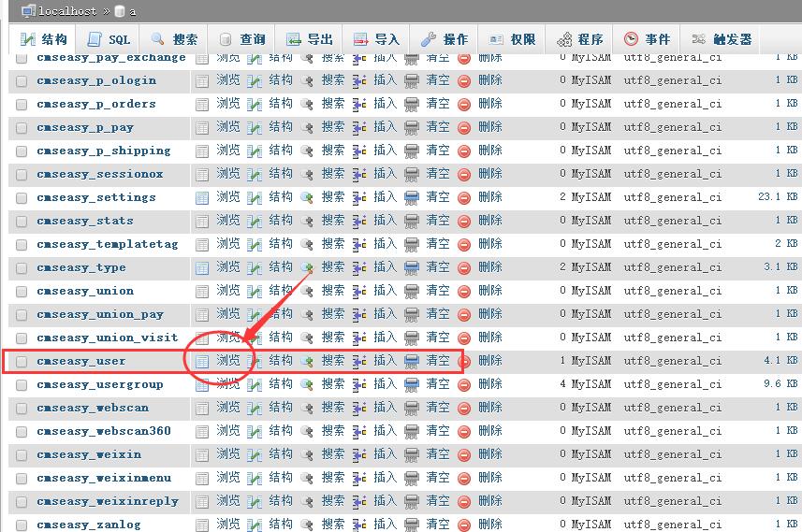Image resolution: width=802 pixels, height=532 pixels.
Task: Switch to the 导出 export tab
Action: (310, 39)
